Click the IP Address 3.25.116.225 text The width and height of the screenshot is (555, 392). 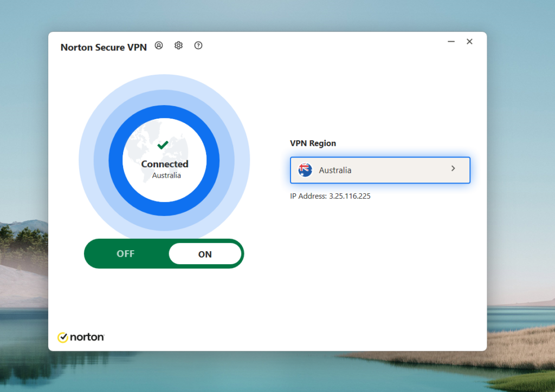point(330,196)
